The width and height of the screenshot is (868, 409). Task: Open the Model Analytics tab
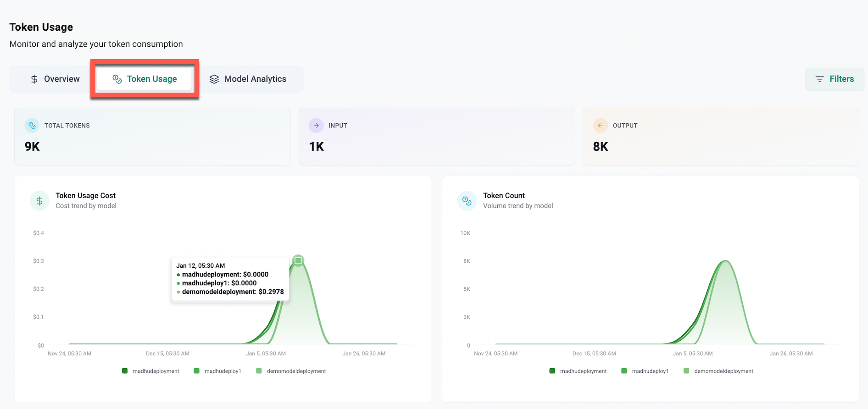248,79
